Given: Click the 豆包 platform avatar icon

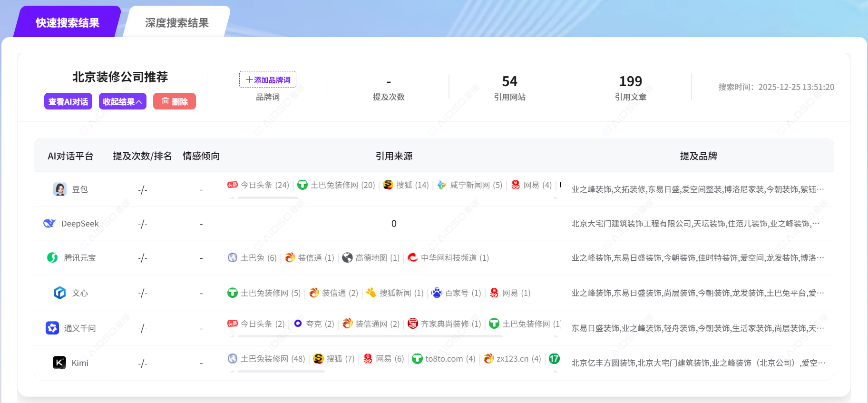Looking at the screenshot, I should tap(60, 189).
